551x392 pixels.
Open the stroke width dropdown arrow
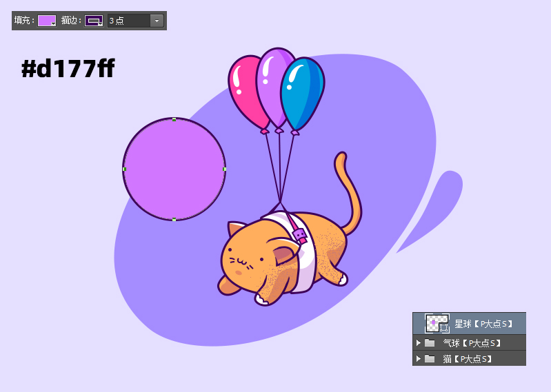click(x=157, y=21)
